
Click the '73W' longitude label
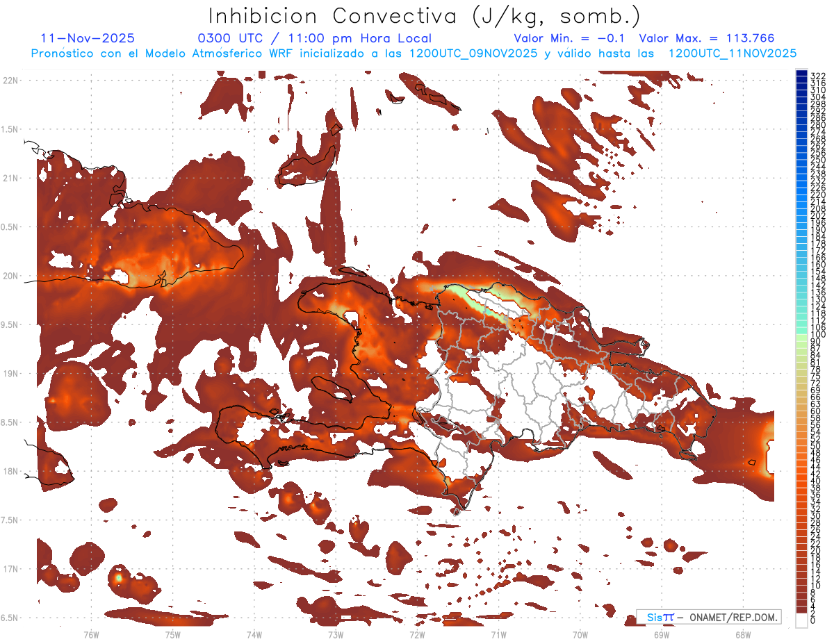[335, 634]
